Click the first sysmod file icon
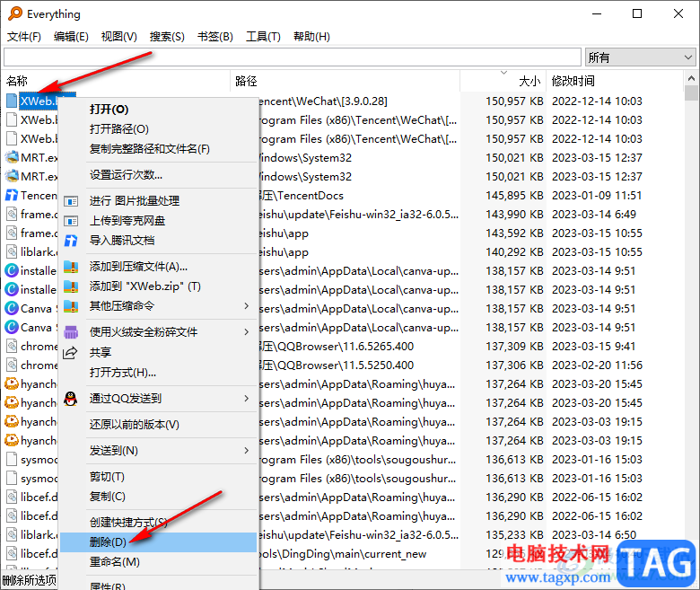This screenshot has width=700, height=590. (x=12, y=459)
